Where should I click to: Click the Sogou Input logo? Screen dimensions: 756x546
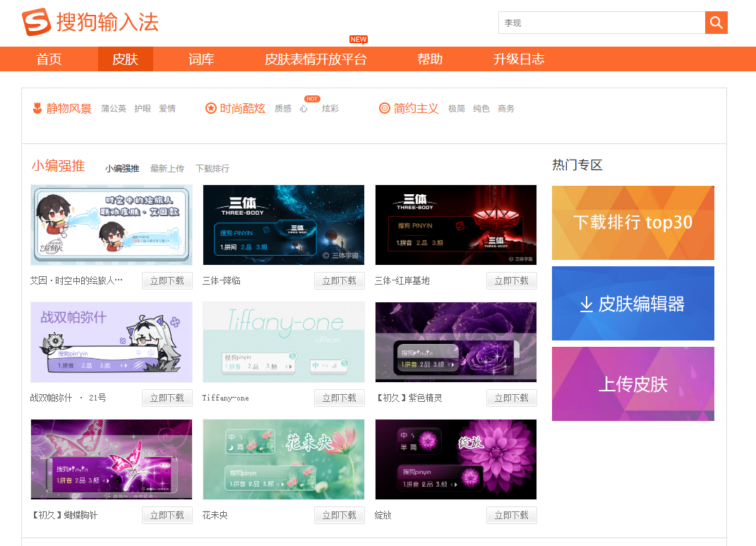pos(90,22)
